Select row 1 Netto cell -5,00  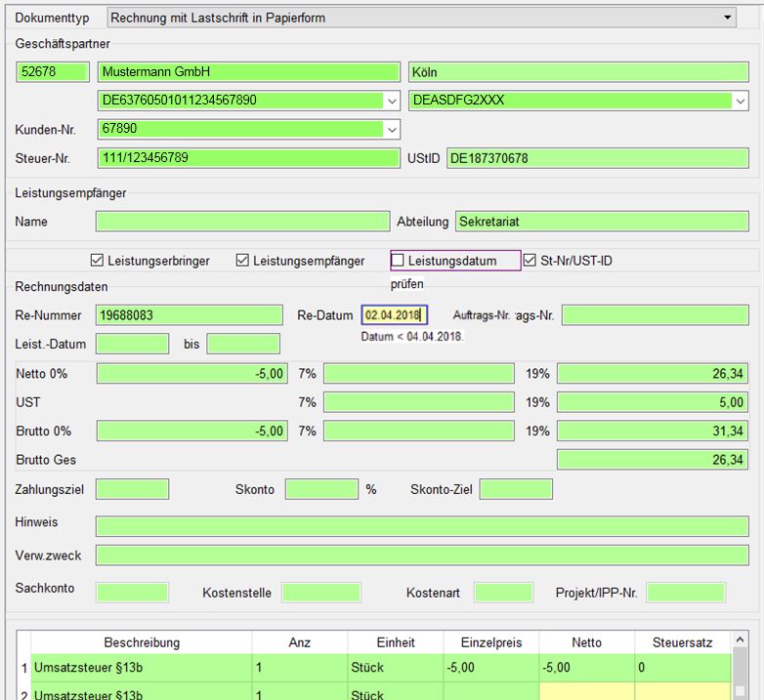[586, 668]
